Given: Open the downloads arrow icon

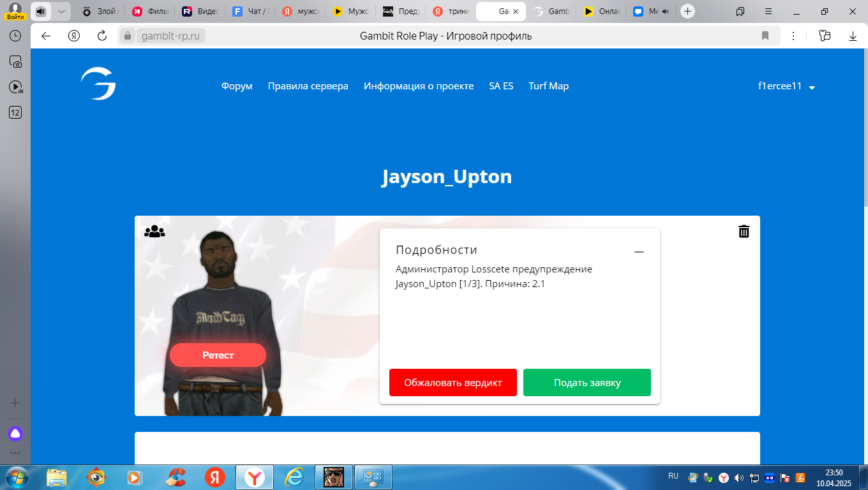Looking at the screenshot, I should [x=853, y=36].
